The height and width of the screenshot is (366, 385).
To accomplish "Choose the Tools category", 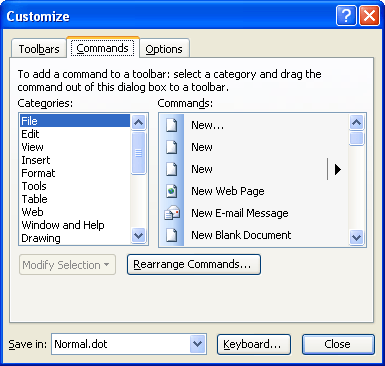I will [75, 186].
